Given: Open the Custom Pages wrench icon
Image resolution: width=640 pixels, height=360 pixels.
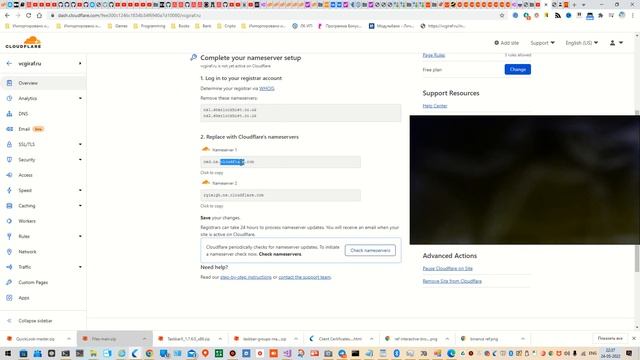Looking at the screenshot, I should (9, 282).
